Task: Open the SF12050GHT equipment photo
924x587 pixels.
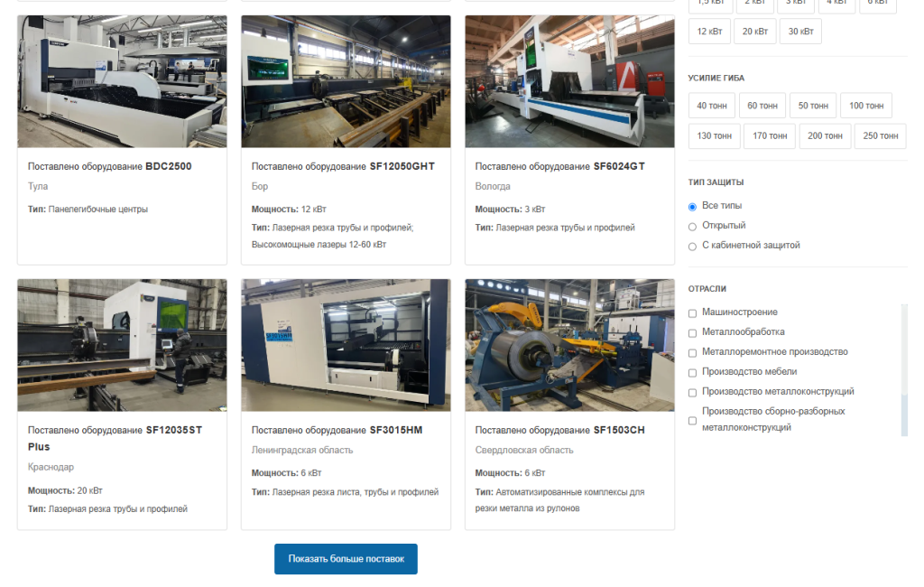Action: point(346,81)
